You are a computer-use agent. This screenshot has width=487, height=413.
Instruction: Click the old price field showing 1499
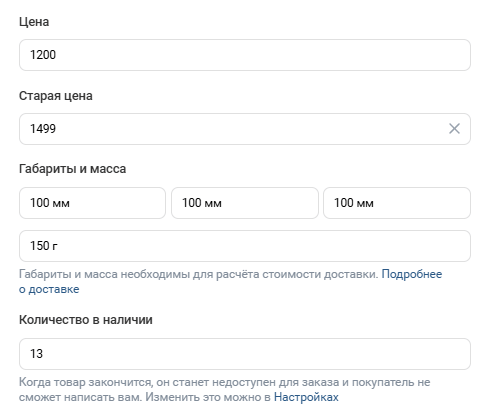[x=245, y=129]
